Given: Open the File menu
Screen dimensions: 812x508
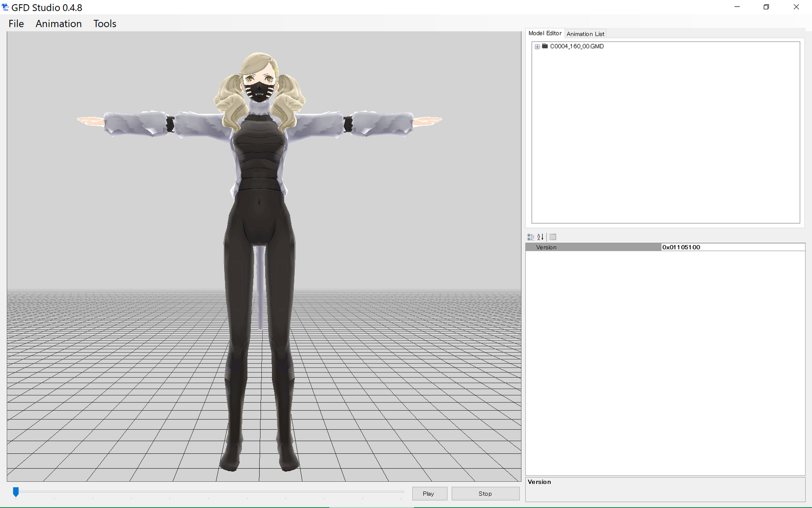Looking at the screenshot, I should click(x=16, y=24).
